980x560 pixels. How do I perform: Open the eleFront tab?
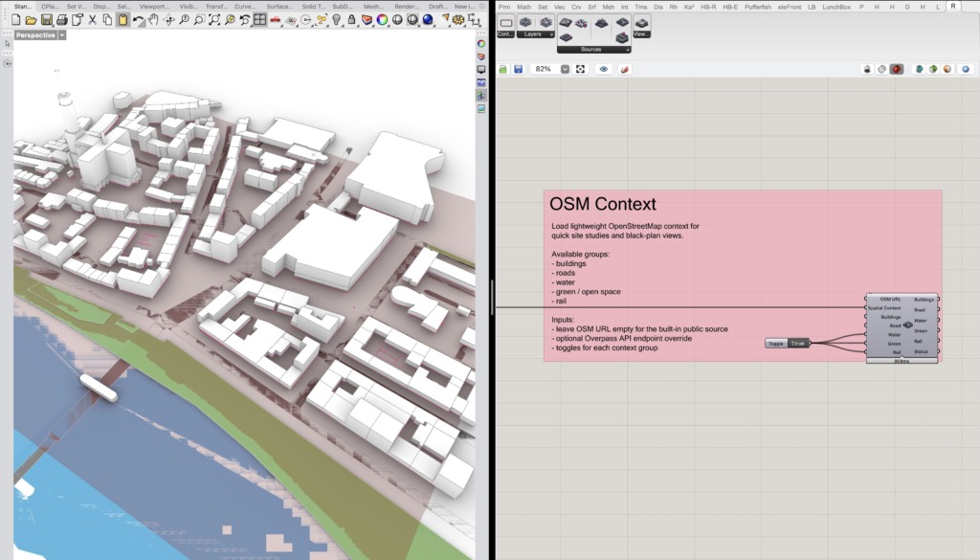[x=790, y=7]
